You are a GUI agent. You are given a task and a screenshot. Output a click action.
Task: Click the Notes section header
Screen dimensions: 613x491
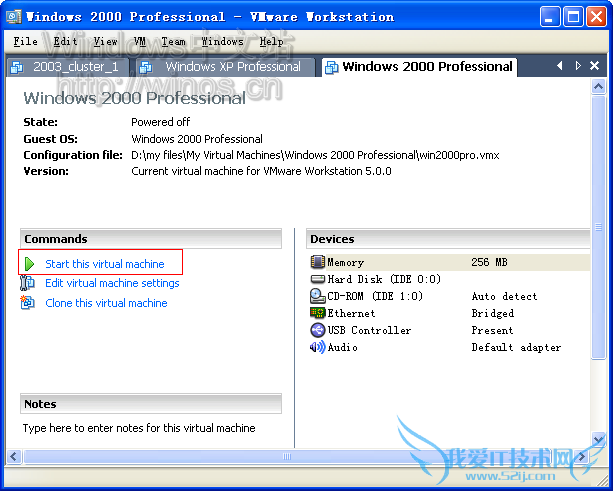pos(151,404)
